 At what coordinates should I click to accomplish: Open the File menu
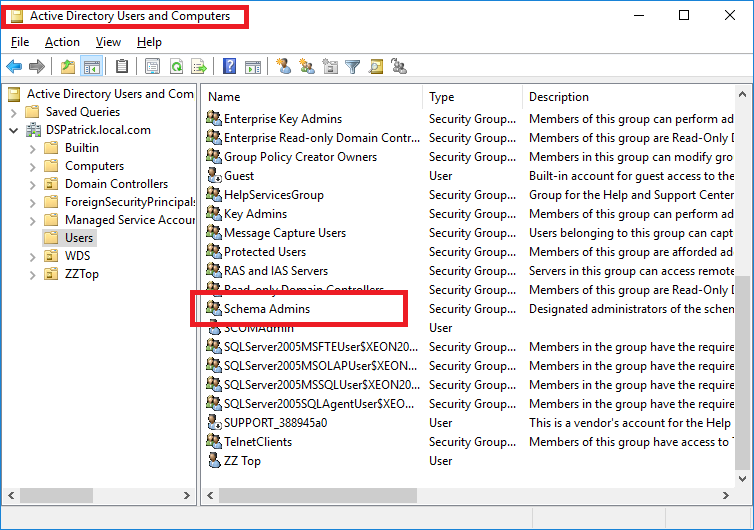[x=20, y=42]
